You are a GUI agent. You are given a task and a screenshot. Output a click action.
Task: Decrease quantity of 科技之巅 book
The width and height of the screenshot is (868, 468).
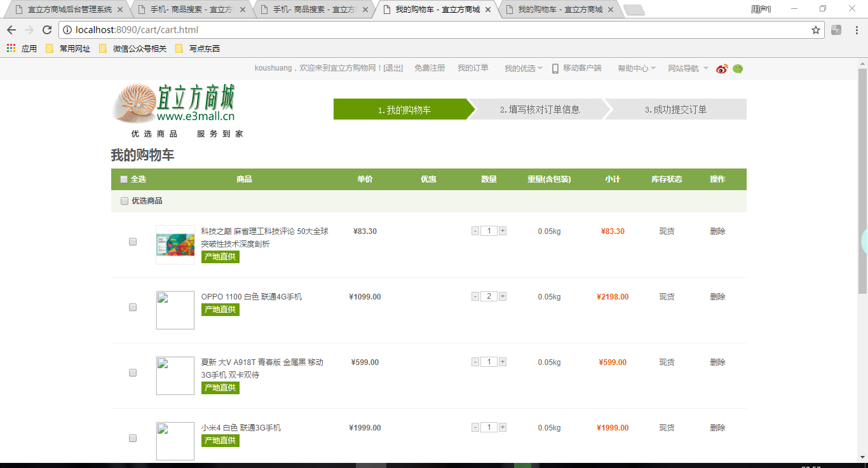coord(475,231)
